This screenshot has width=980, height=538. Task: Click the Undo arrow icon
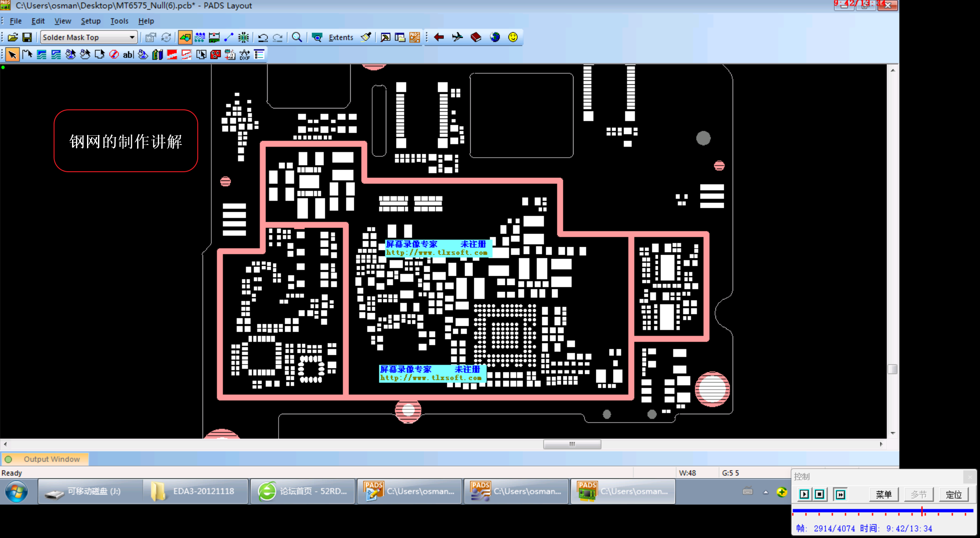tap(263, 37)
